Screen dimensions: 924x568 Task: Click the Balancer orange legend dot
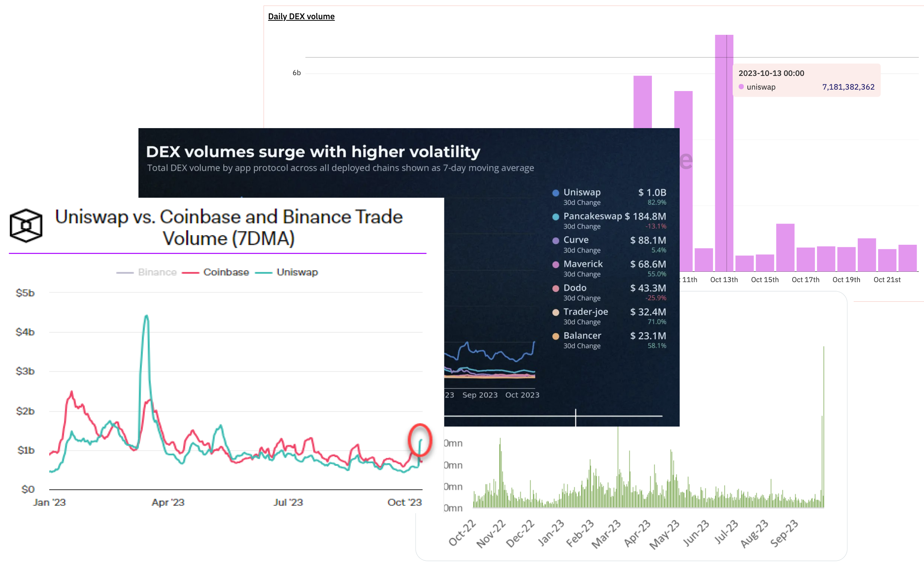[556, 336]
